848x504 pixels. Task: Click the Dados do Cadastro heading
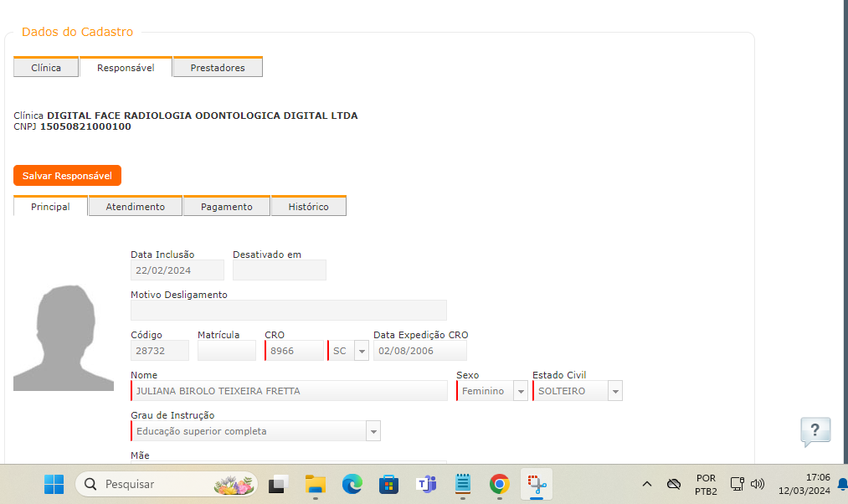(77, 32)
